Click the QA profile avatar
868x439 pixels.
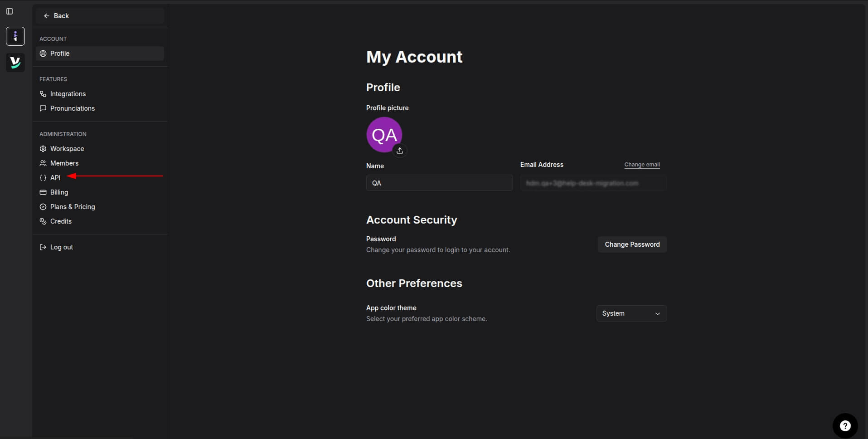pyautogui.click(x=384, y=135)
